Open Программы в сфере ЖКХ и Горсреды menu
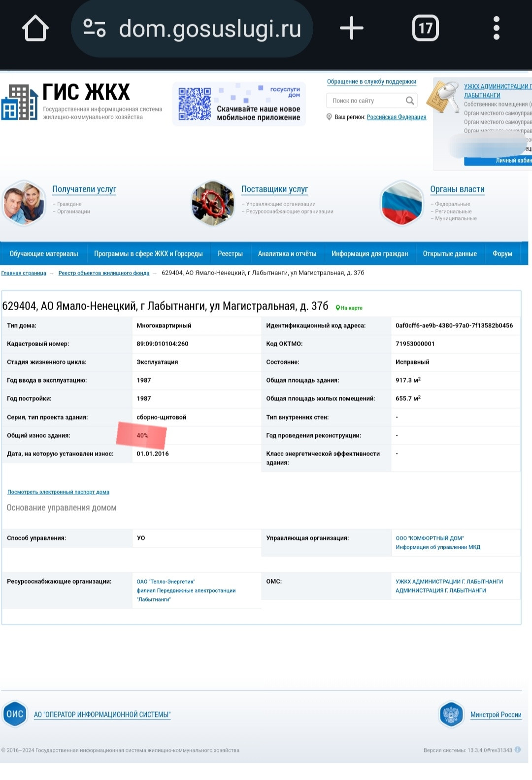 click(148, 253)
